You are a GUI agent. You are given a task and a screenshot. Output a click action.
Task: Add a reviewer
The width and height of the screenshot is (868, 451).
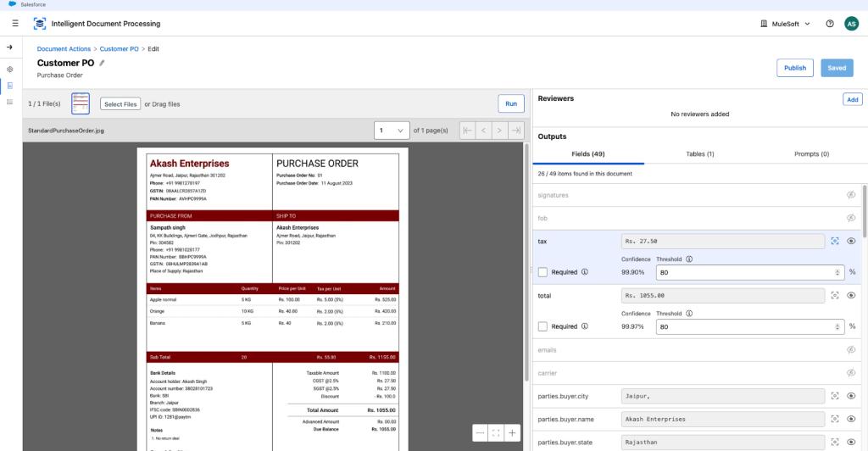853,99
